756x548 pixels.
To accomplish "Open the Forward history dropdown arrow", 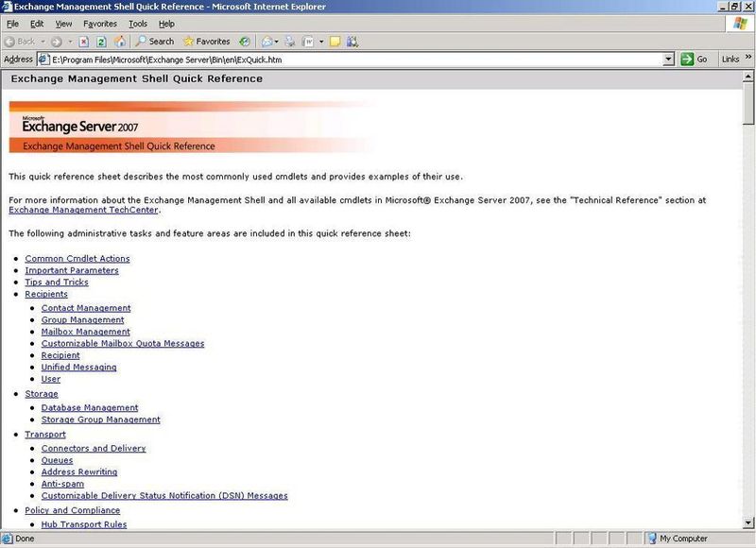I will 70,42.
